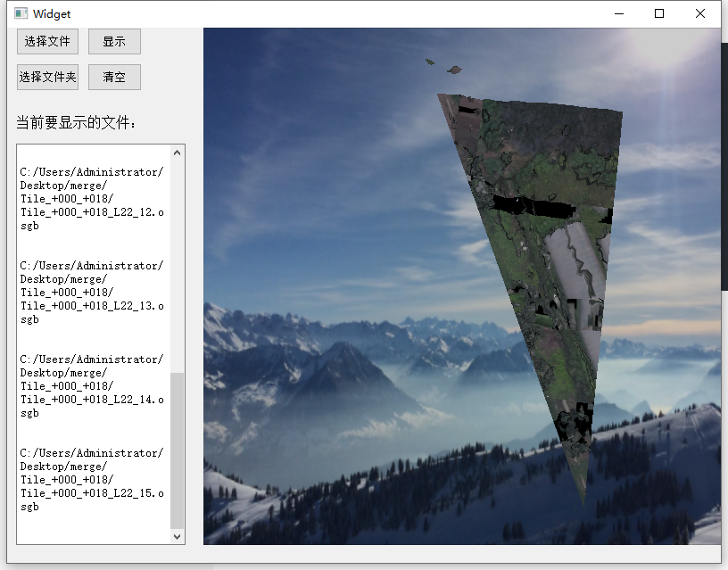Click the small airplane model at viewport top
This screenshot has width=728, height=570.
428,63
